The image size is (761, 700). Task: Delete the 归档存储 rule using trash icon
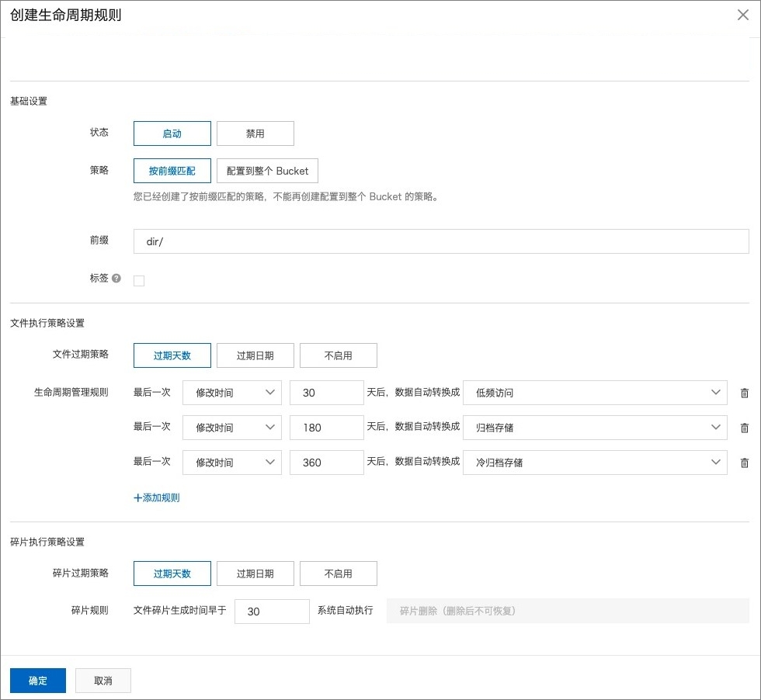tap(744, 428)
